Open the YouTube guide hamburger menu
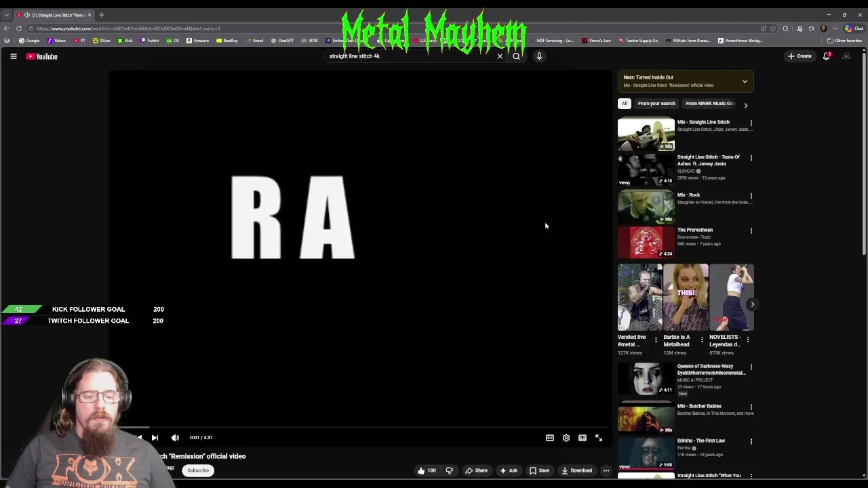Screen dimensions: 868x488 point(13,56)
